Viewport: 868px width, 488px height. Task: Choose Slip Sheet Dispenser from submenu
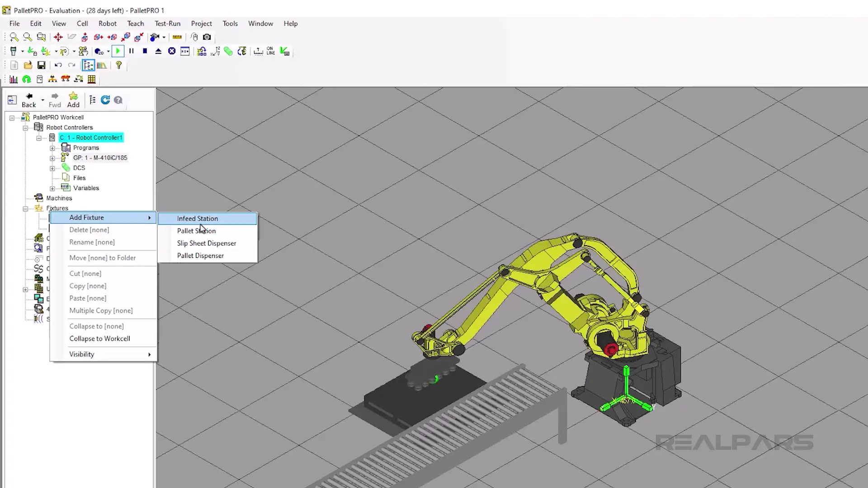point(208,243)
